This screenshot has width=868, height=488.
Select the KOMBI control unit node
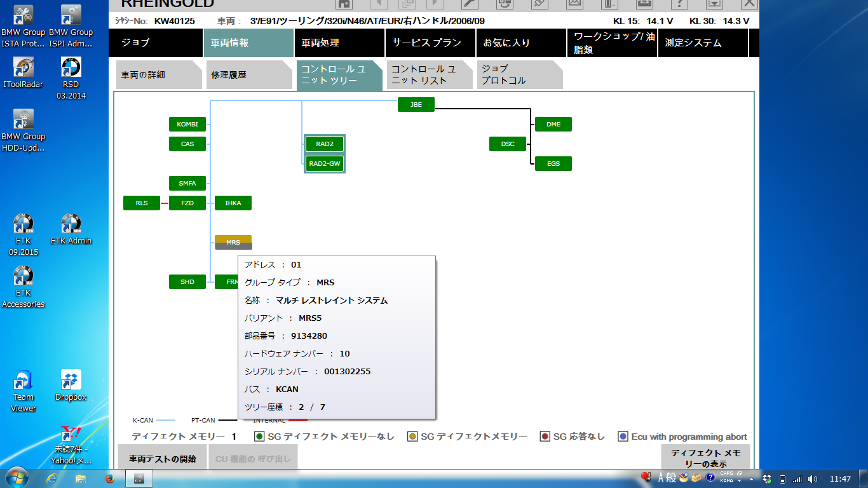click(187, 125)
